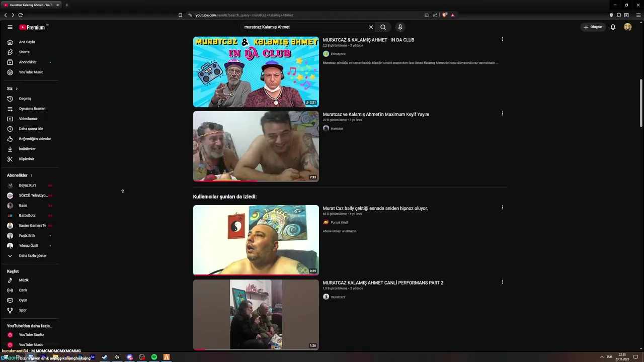The image size is (644, 362).
Task: Open the YouTube hamburger guide menu
Action: point(10,27)
